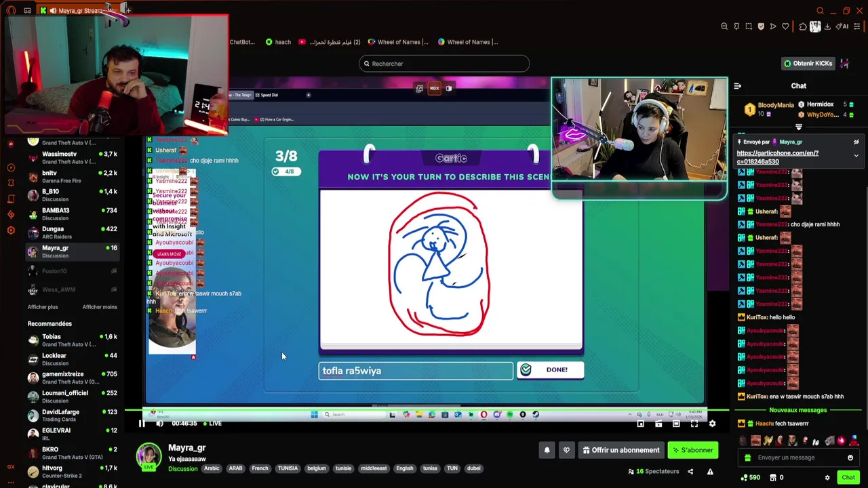Viewport: 868px width, 488px height.
Task: Click browser snapshot capture icon
Action: pyautogui.click(x=749, y=26)
